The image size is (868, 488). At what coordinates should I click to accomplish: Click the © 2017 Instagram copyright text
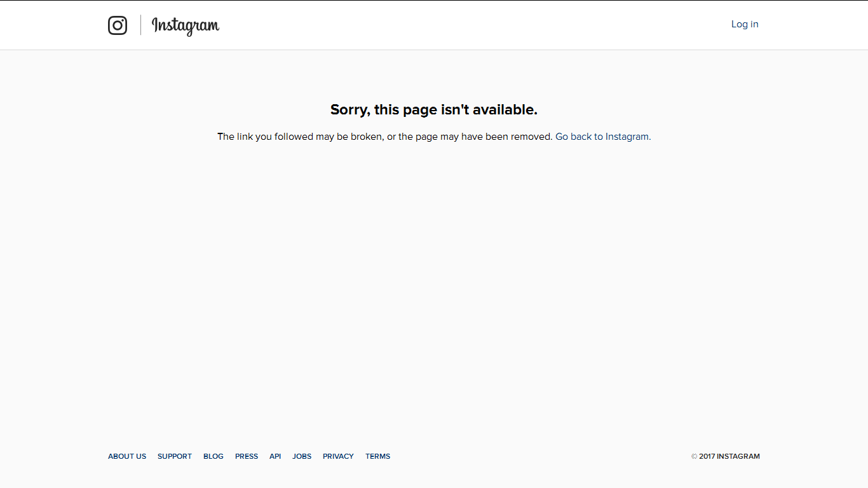click(x=726, y=456)
